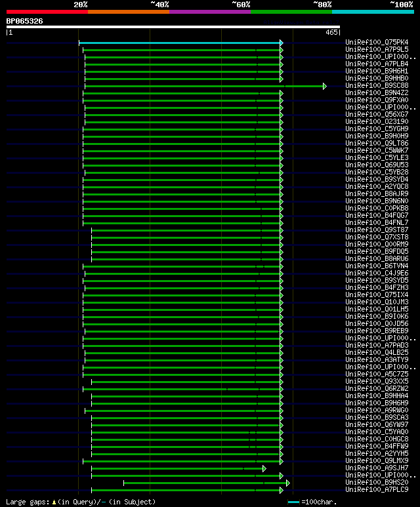Click the arrowhead on the UniRef100_Q75PK4 alignment

coord(281,43)
